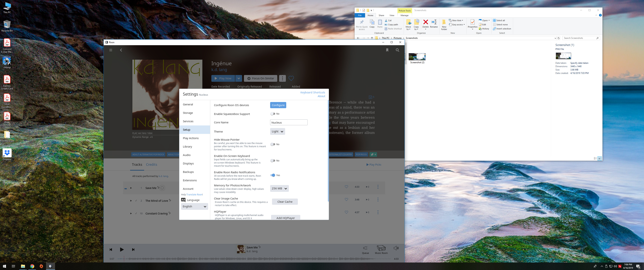This screenshot has width=644, height=270.
Task: Open Theme dropdown set to Light
Action: tap(277, 131)
